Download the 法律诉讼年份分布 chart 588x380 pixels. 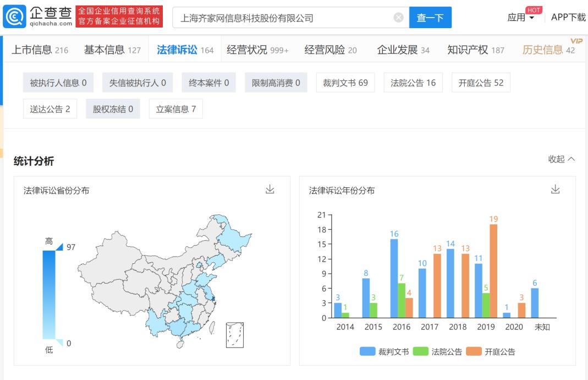point(555,189)
